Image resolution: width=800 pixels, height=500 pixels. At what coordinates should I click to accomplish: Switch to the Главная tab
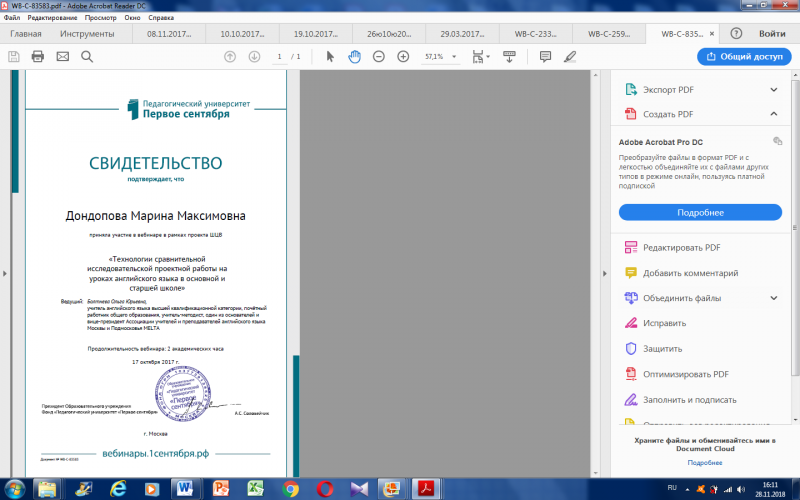click(x=26, y=34)
